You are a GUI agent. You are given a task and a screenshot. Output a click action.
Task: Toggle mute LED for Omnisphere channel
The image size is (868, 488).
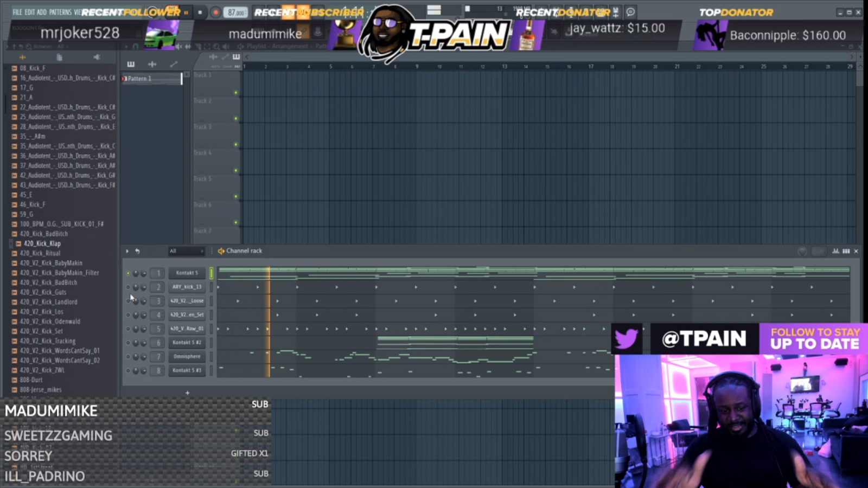128,357
